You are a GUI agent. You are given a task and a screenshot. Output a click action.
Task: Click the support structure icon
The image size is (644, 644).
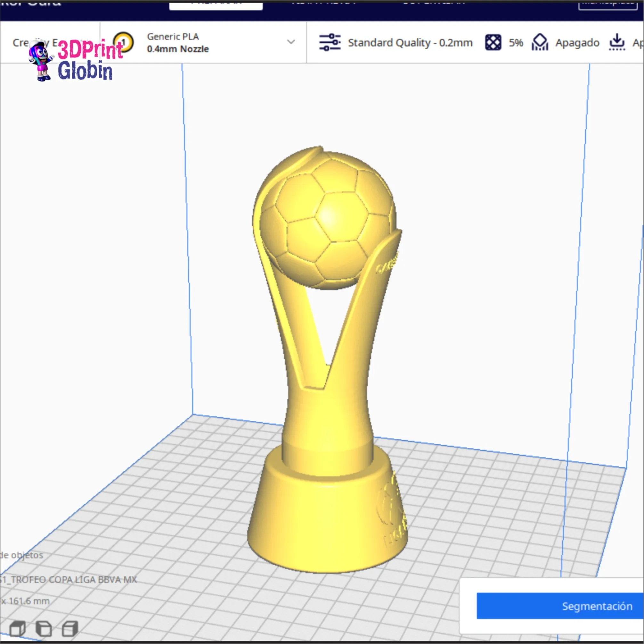pyautogui.click(x=540, y=42)
